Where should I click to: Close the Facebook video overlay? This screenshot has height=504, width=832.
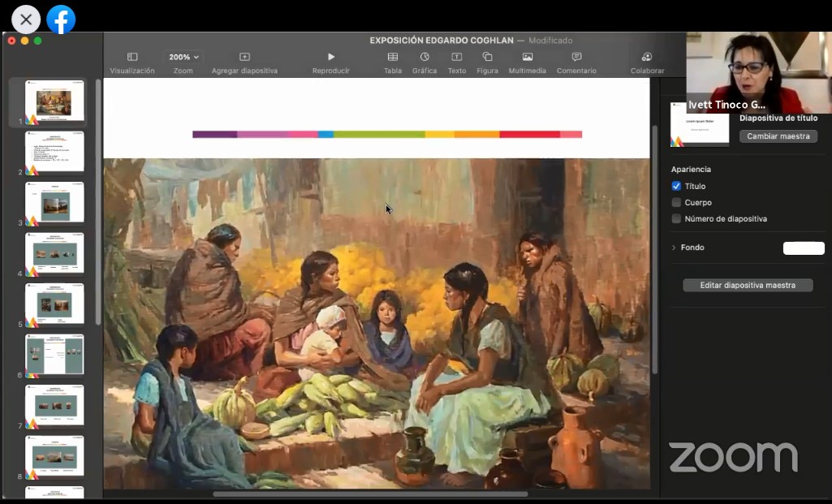coord(26,19)
